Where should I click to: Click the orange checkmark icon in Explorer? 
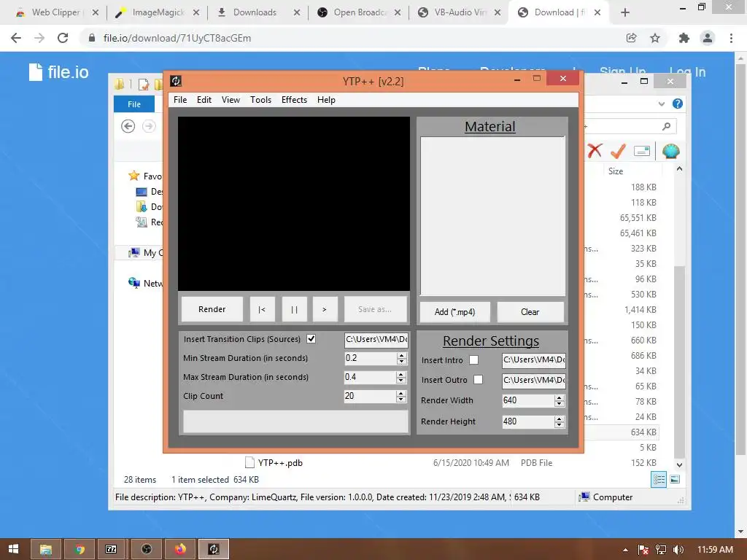click(618, 151)
